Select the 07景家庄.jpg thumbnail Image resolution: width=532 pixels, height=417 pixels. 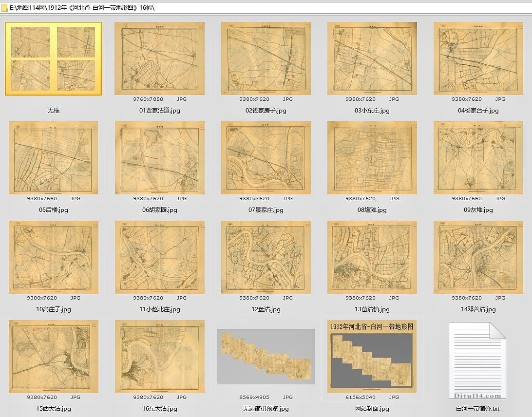point(266,158)
